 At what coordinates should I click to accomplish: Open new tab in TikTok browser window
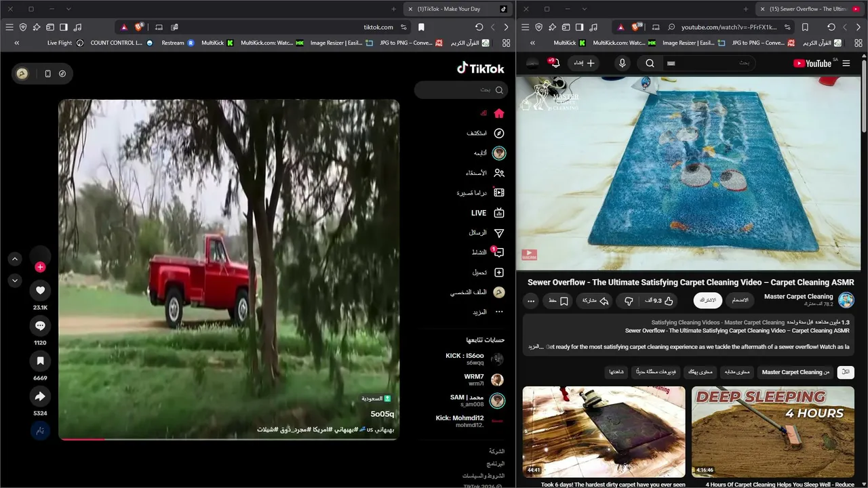pos(393,9)
